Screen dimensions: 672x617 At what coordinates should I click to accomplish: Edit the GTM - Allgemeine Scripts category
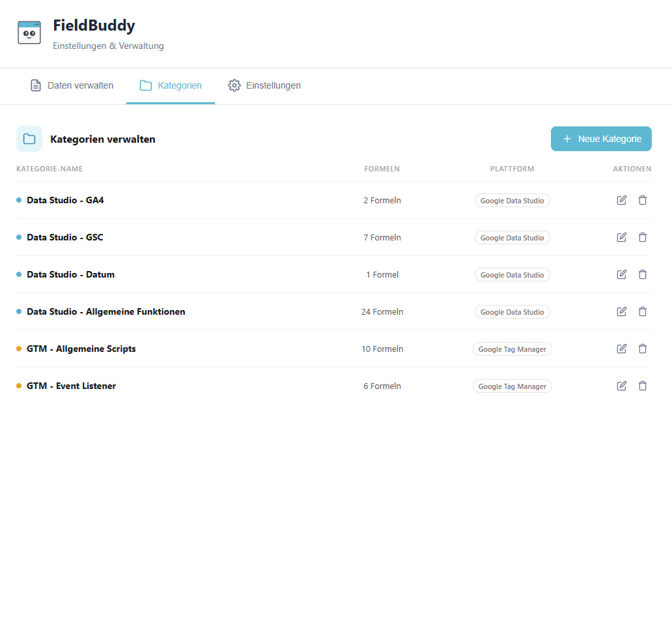621,349
